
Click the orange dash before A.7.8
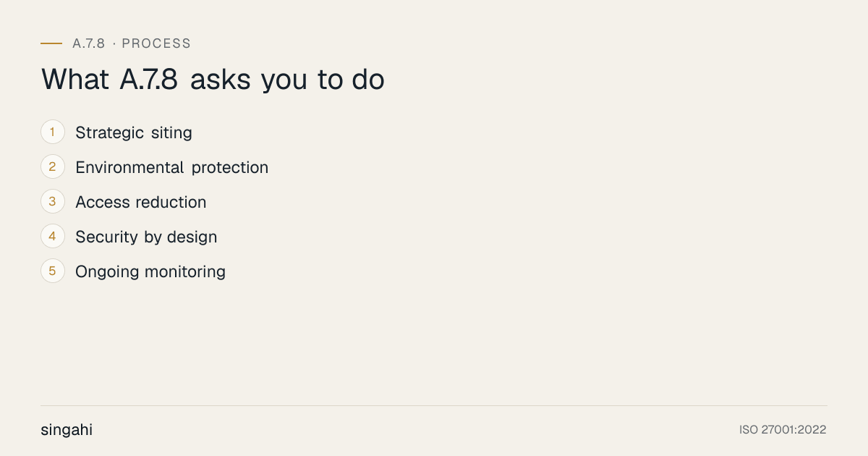51,43
